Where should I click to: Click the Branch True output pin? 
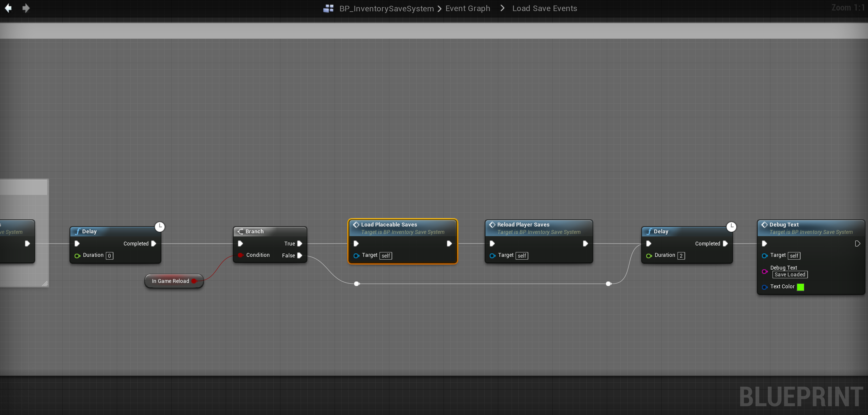click(299, 244)
